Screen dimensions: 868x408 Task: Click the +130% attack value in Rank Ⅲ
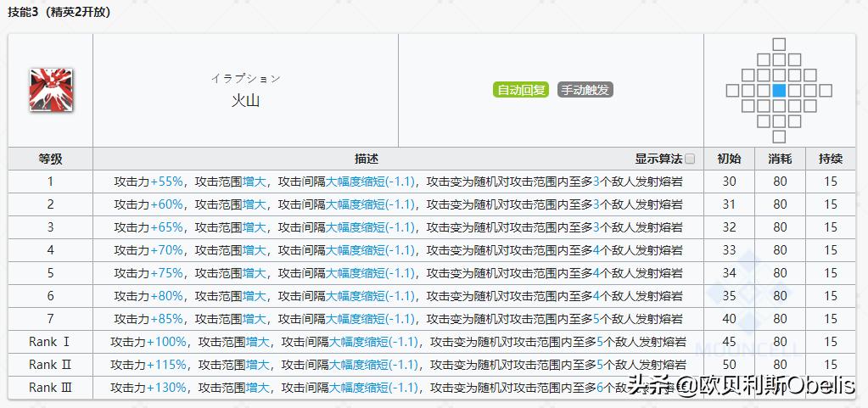click(x=166, y=388)
